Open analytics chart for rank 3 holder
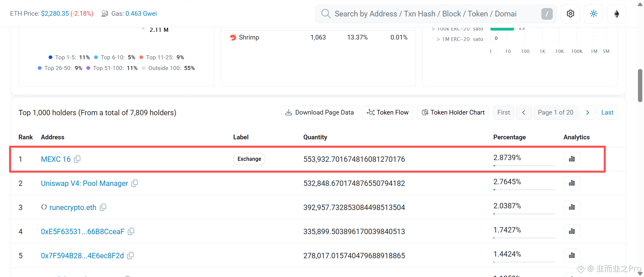 pyautogui.click(x=572, y=207)
